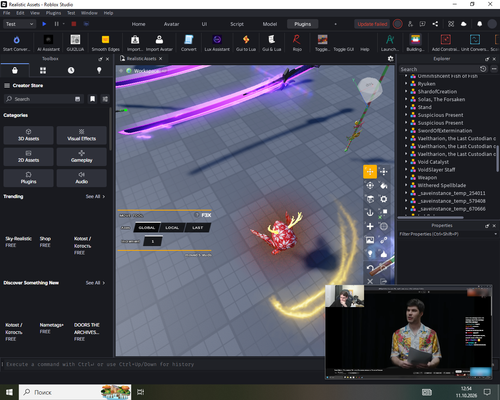Screen dimensions: 500x400
Task: Open the Lux Assistant plugin
Action: coord(217,43)
